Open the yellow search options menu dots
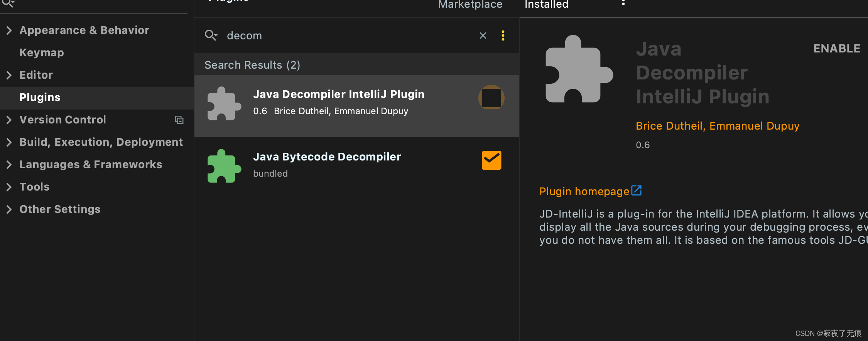This screenshot has height=341, width=868. (503, 35)
